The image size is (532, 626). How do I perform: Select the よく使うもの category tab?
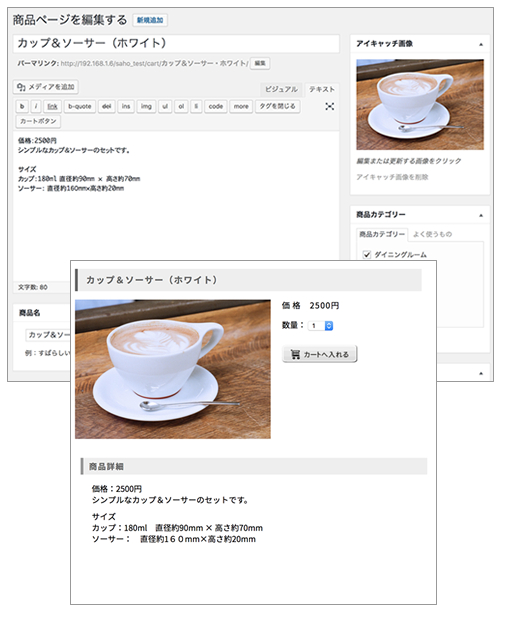click(432, 234)
